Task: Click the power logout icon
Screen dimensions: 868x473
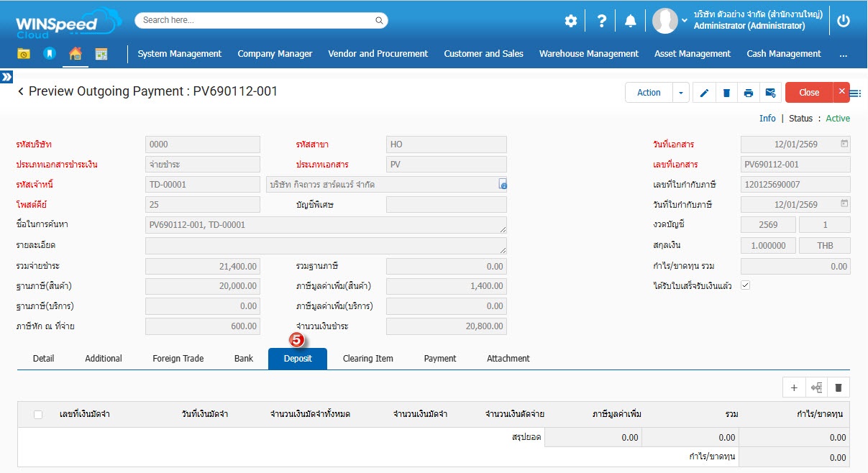Action: coord(844,21)
